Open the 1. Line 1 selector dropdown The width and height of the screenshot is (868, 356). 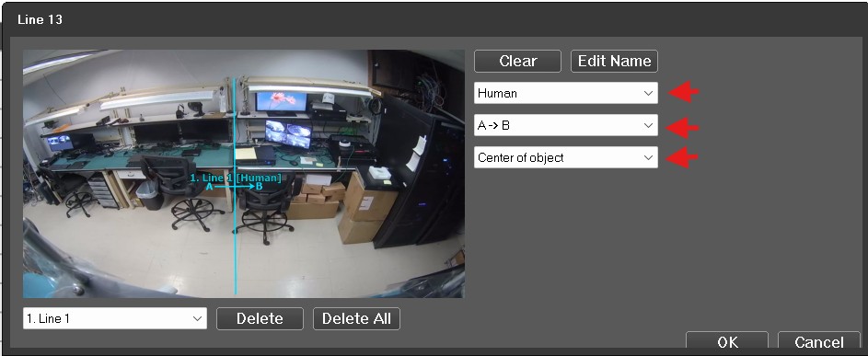(115, 318)
